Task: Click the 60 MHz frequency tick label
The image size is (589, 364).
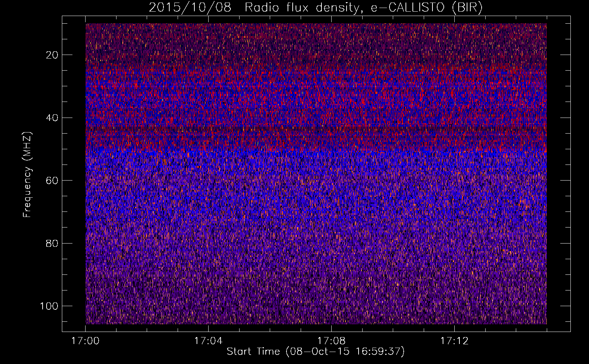Action: click(52, 181)
